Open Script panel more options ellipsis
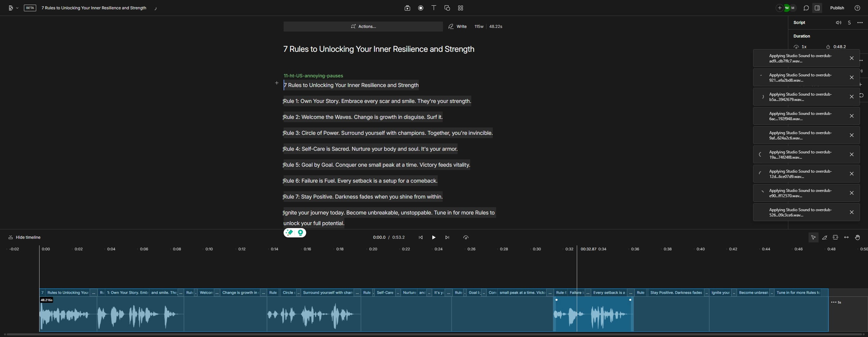 pyautogui.click(x=860, y=23)
